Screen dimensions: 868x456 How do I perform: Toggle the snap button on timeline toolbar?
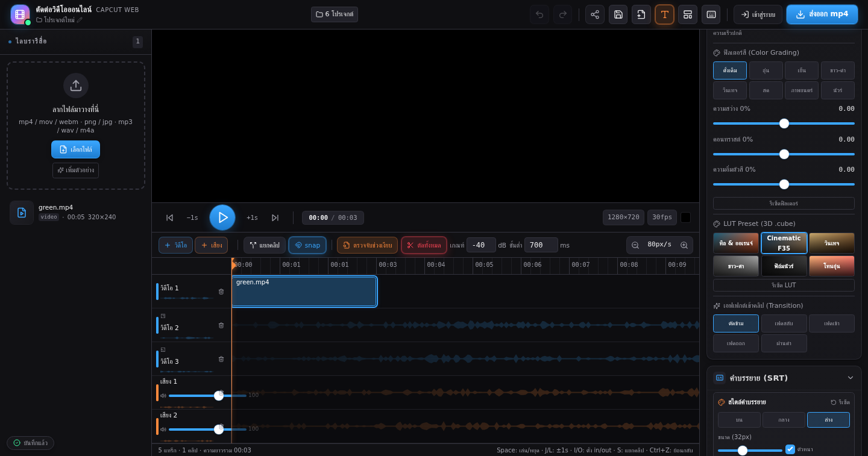tap(307, 245)
